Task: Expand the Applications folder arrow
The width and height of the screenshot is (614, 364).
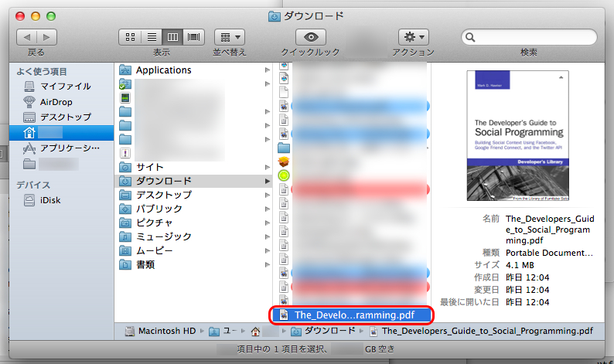Action: click(268, 70)
